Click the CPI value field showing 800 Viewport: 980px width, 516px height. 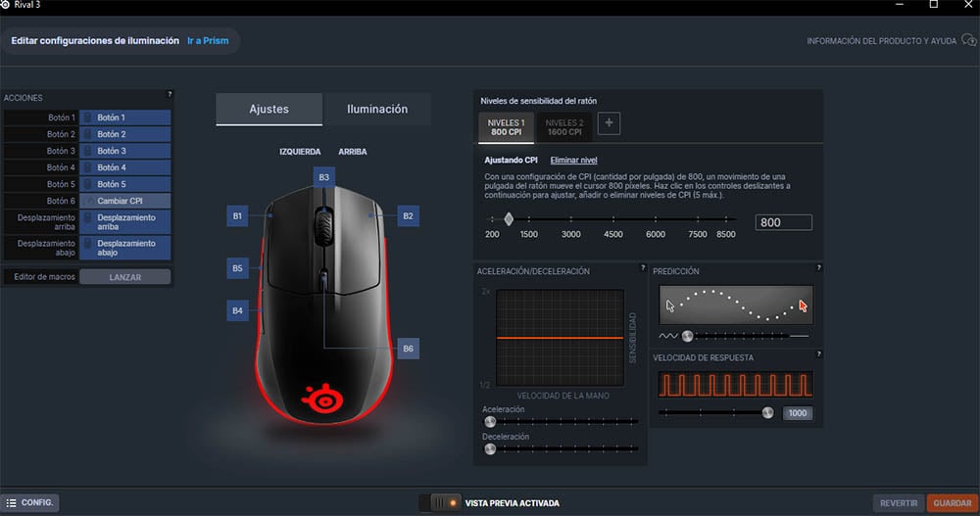click(x=784, y=222)
